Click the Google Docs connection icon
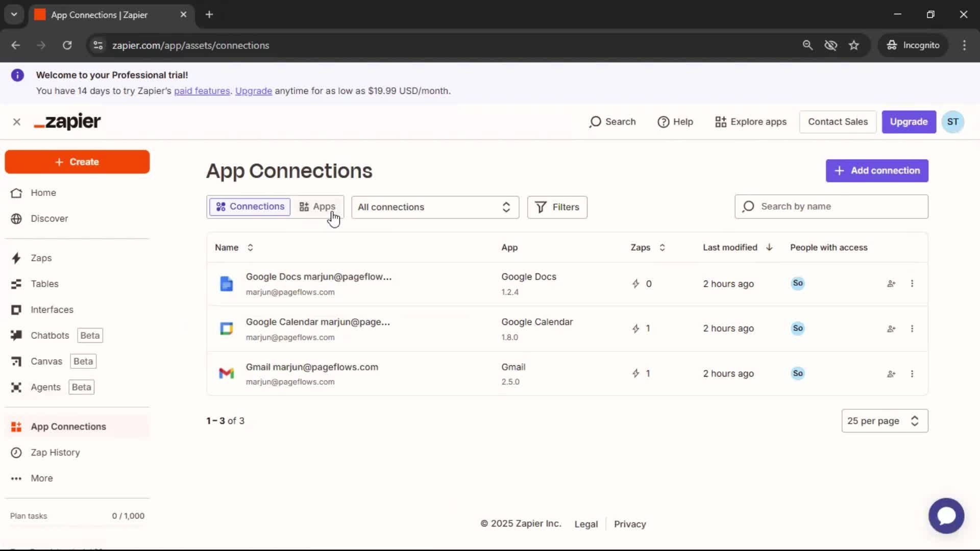Image resolution: width=980 pixels, height=551 pixels. (x=227, y=284)
